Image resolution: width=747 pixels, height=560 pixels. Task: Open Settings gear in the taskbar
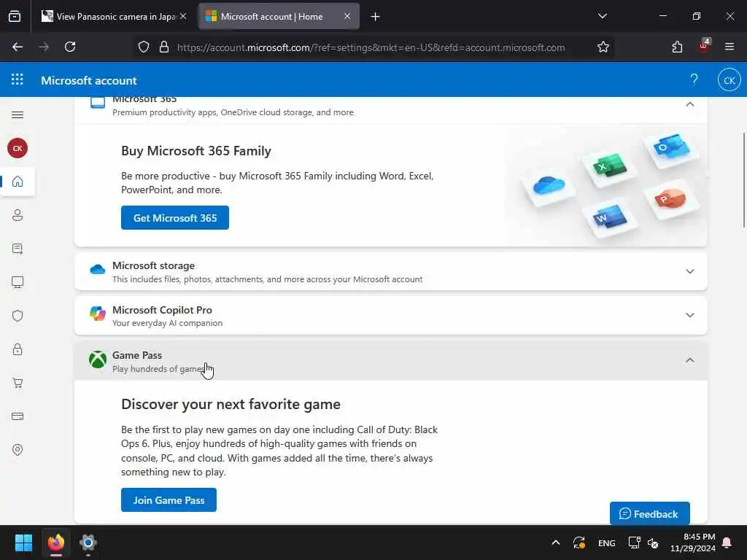click(x=88, y=542)
